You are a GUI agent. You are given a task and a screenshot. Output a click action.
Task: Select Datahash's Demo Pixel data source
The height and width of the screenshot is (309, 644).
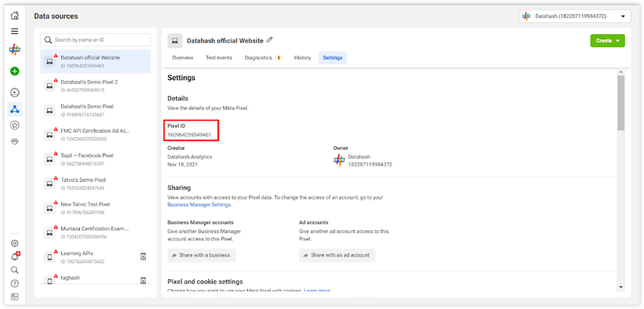point(96,110)
